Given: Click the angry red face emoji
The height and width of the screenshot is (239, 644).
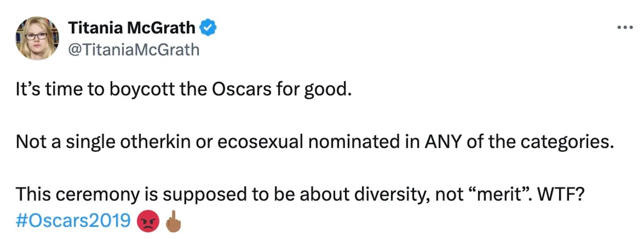Looking at the screenshot, I should 148,220.
